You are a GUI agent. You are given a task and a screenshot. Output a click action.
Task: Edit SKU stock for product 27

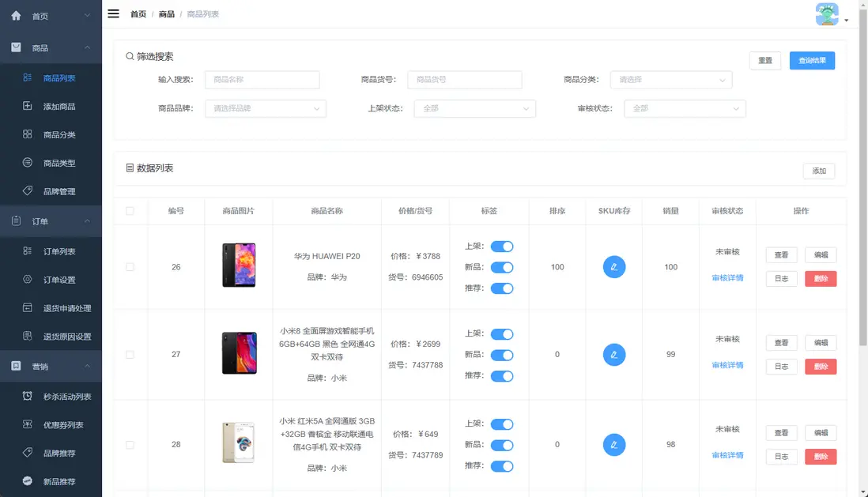[x=614, y=354]
